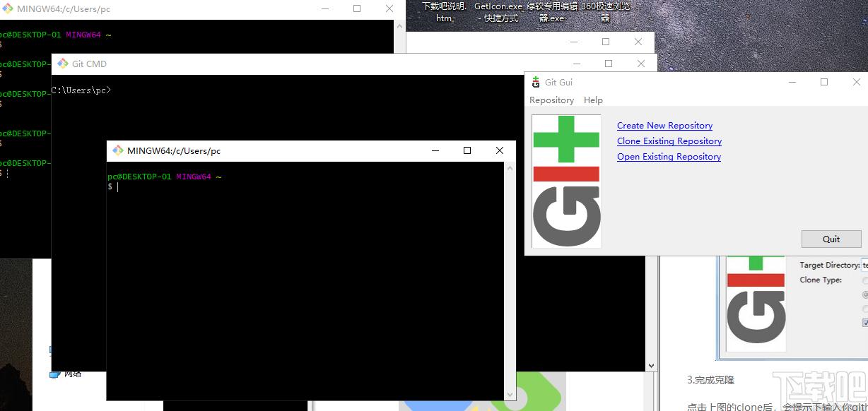
Task: Click the Git CMD window title icon
Action: [x=62, y=64]
